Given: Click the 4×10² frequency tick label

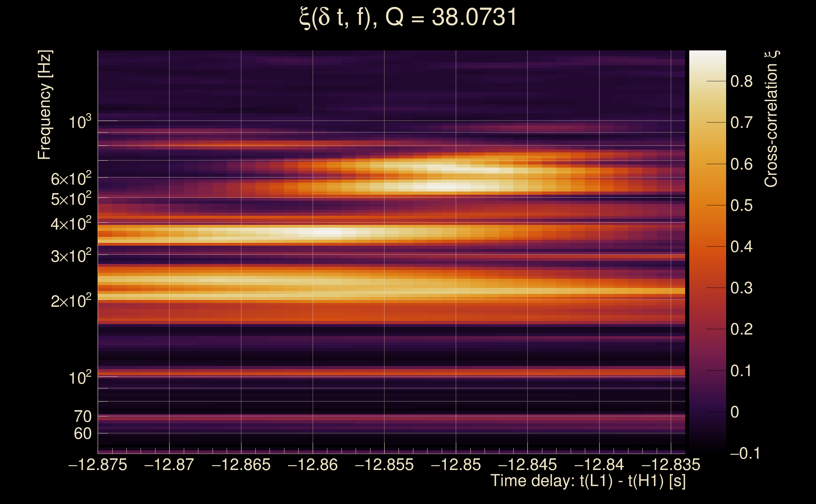Looking at the screenshot, I should [x=71, y=224].
